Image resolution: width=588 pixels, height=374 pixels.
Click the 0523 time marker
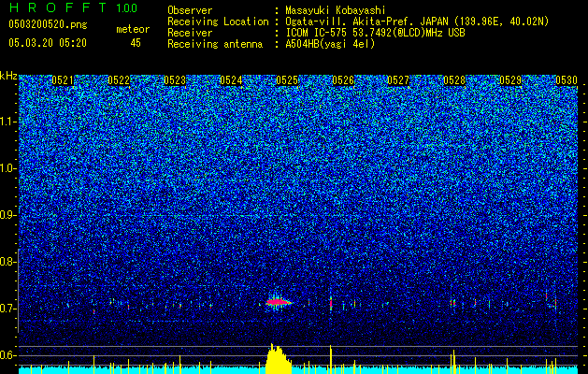click(x=175, y=80)
